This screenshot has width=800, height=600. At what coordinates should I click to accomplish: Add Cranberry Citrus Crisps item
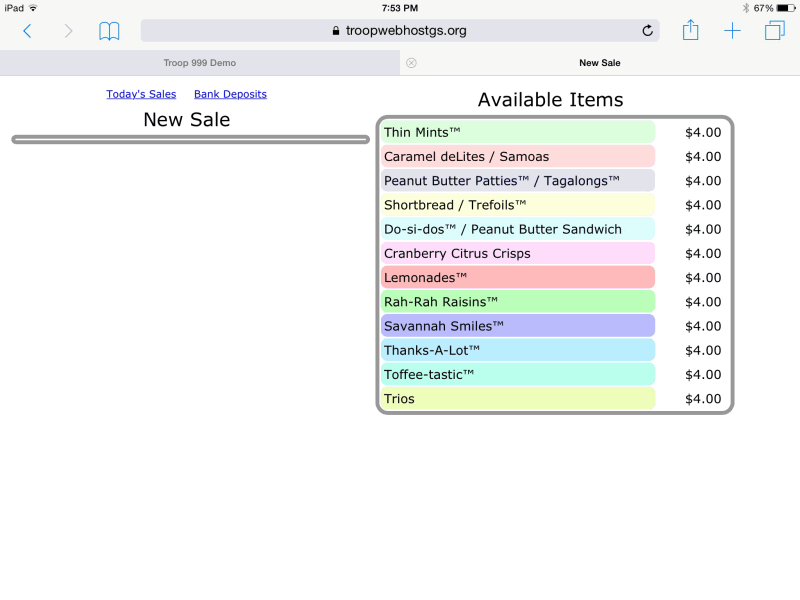(518, 254)
